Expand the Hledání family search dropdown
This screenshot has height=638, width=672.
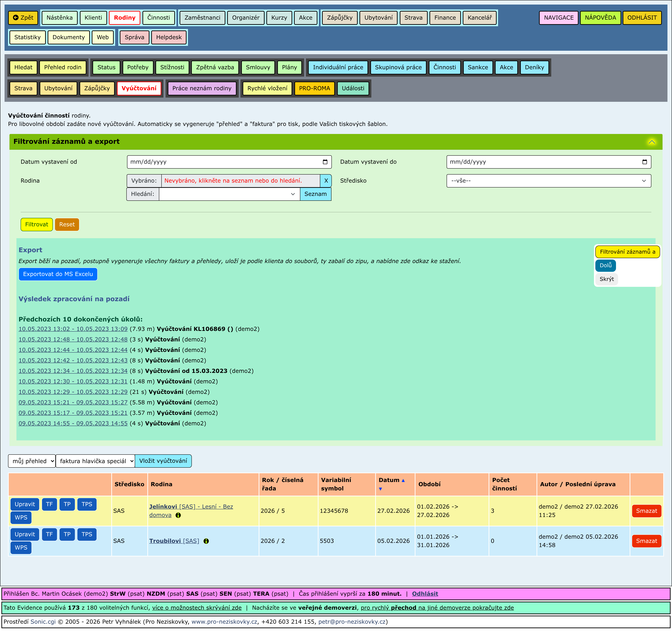coord(293,194)
